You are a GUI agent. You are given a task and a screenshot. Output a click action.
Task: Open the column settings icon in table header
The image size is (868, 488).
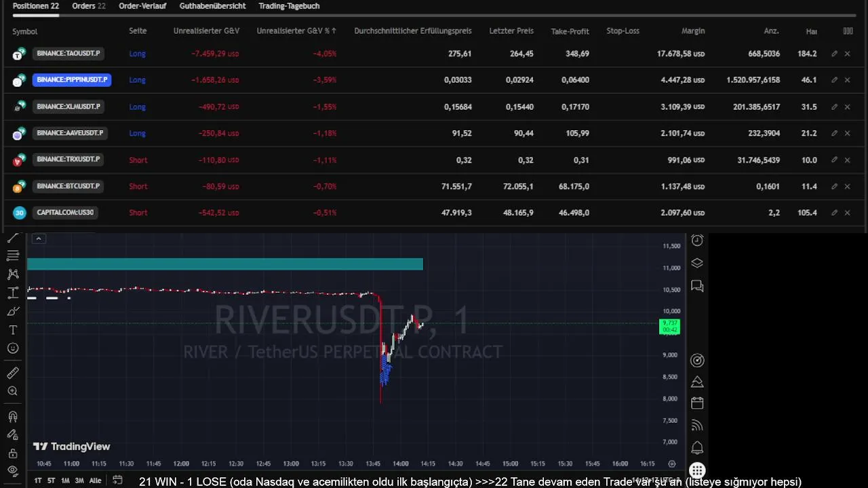point(848,31)
